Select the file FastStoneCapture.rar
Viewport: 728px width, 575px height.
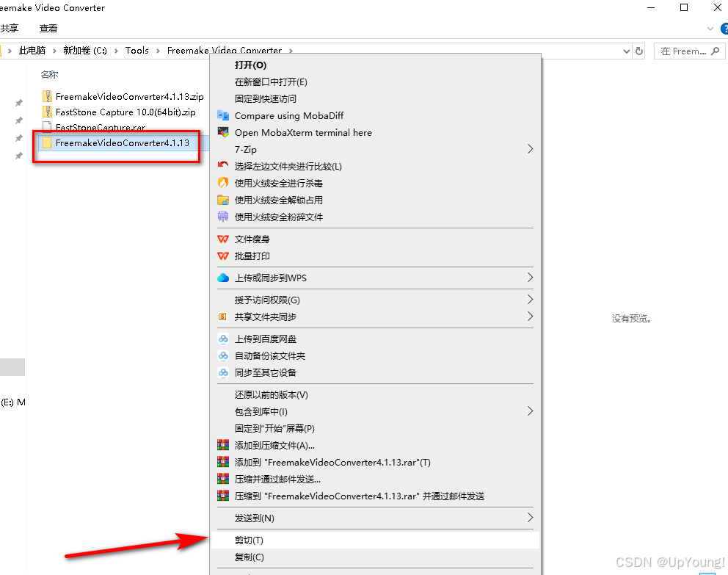[x=101, y=127]
